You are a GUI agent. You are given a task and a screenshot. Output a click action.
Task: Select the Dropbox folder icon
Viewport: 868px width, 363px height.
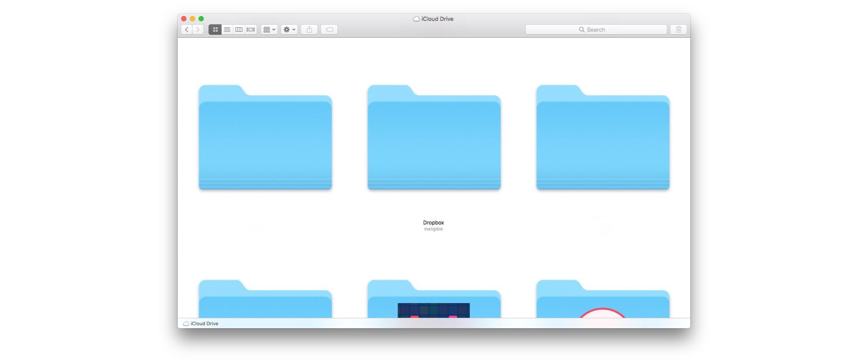tap(434, 137)
